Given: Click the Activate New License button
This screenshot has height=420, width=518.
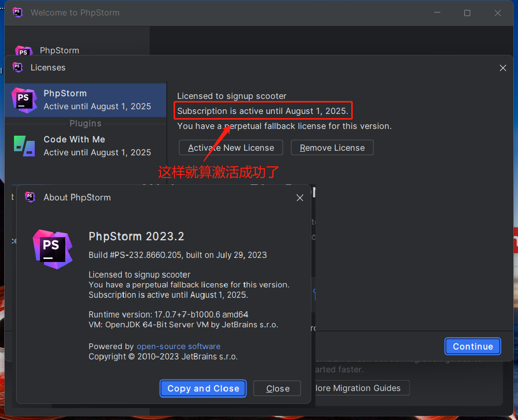Looking at the screenshot, I should click(231, 148).
